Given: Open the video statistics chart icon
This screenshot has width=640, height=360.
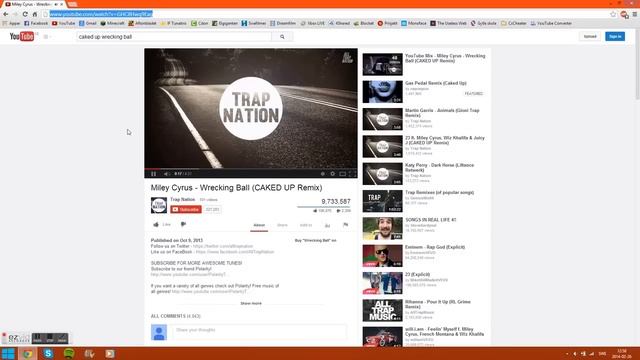Looking at the screenshot, I should (x=327, y=225).
